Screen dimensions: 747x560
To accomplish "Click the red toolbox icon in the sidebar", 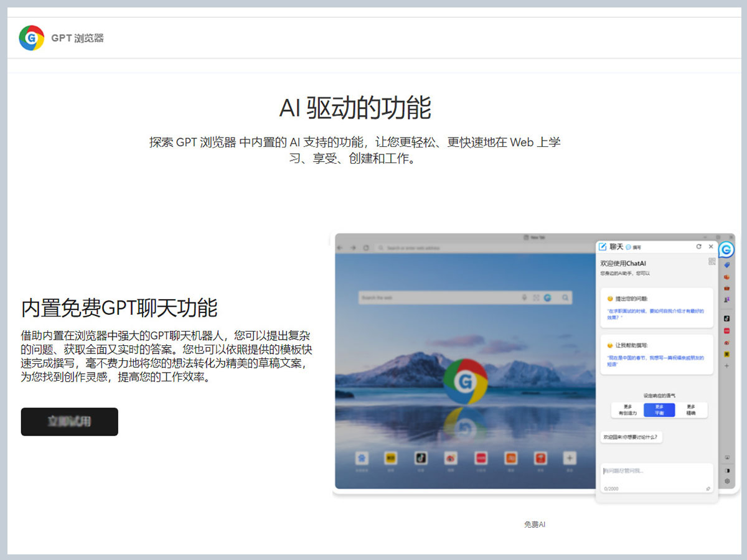I will (x=727, y=288).
